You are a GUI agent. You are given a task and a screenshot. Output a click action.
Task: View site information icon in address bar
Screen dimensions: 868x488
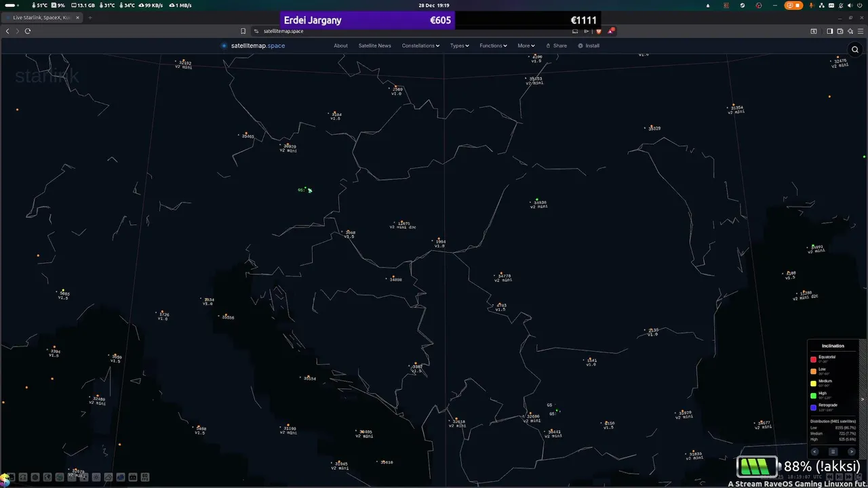(256, 31)
